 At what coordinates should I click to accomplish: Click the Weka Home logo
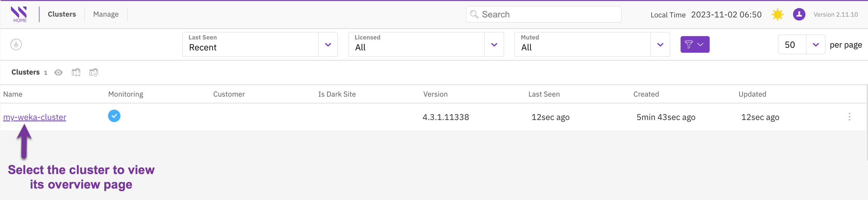[x=19, y=14]
